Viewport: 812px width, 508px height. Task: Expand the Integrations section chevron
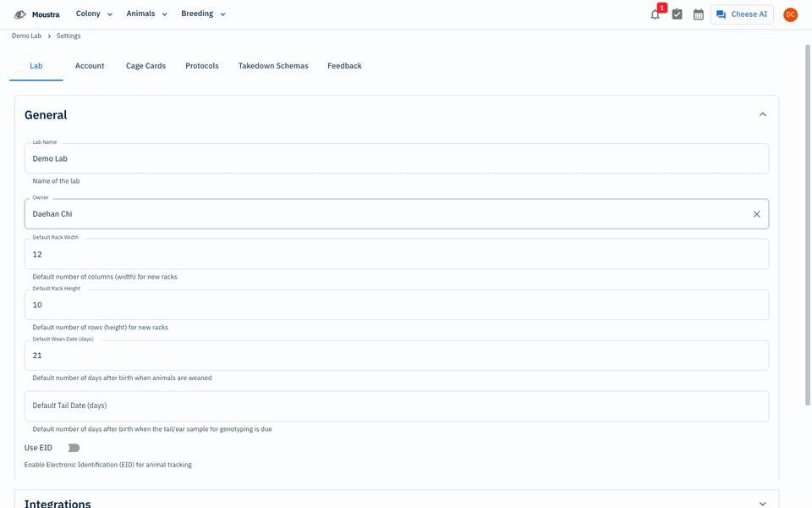point(762,503)
